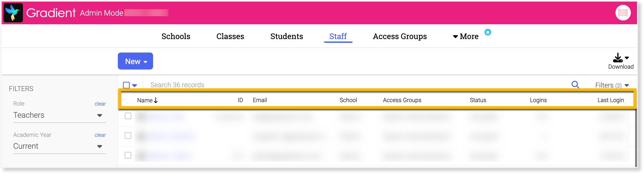
Task: Toggle the select-all checkbox
Action: point(126,85)
